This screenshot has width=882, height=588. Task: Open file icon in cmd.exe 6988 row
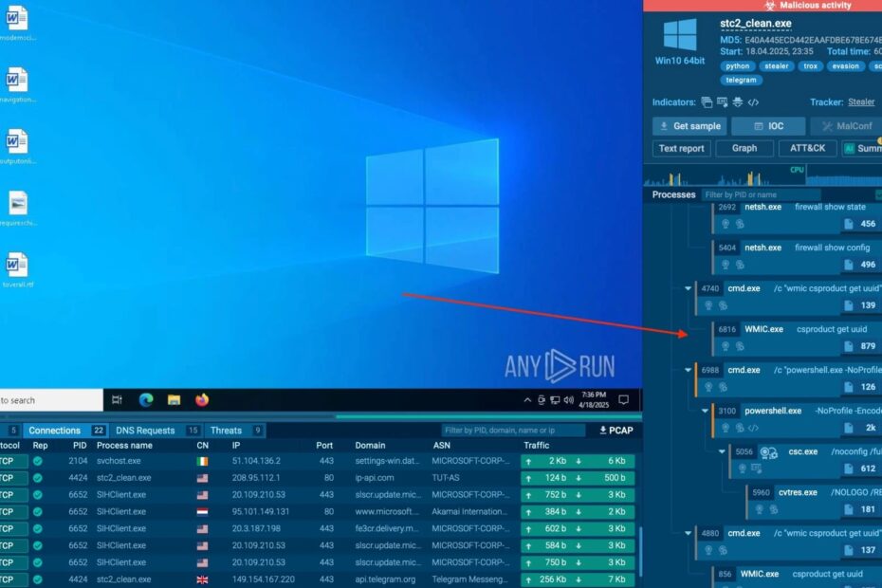click(848, 387)
